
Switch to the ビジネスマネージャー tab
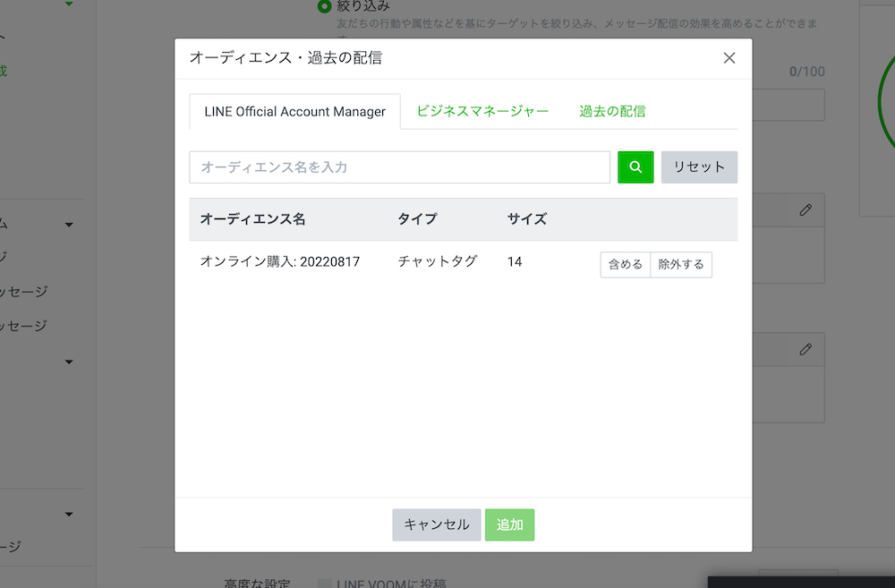click(x=482, y=111)
